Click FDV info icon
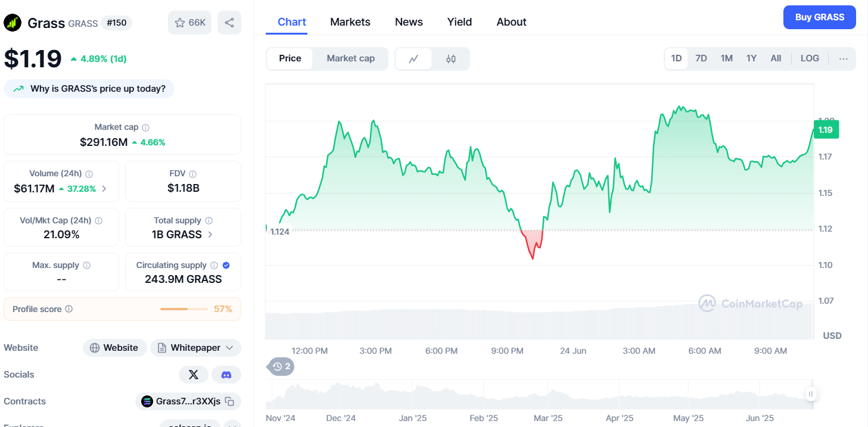The height and width of the screenshot is (427, 868). point(192,174)
